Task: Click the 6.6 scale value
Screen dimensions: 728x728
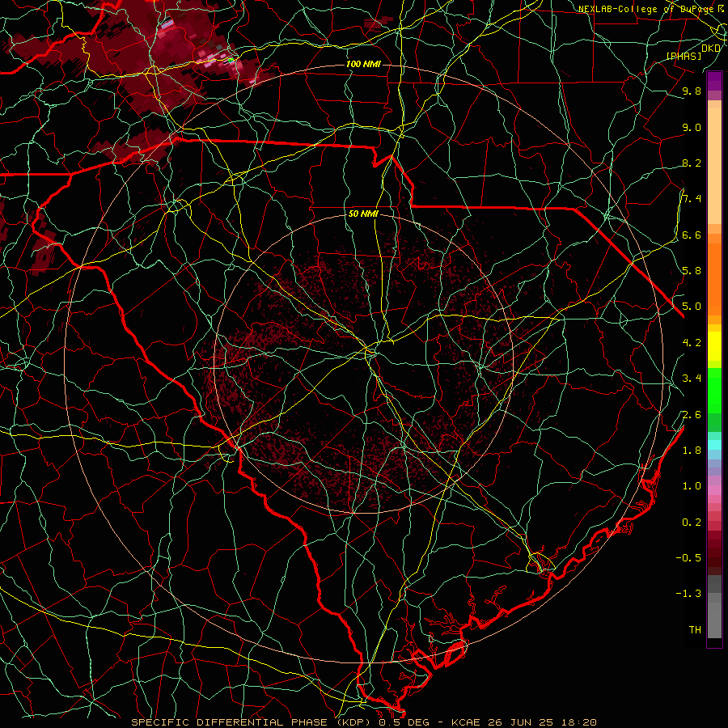Action: click(692, 235)
